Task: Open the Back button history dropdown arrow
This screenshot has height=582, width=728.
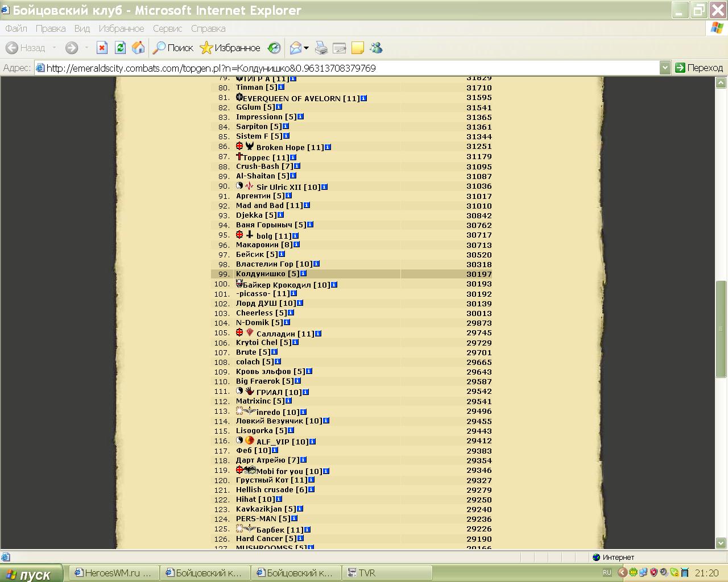Action: tap(54, 48)
